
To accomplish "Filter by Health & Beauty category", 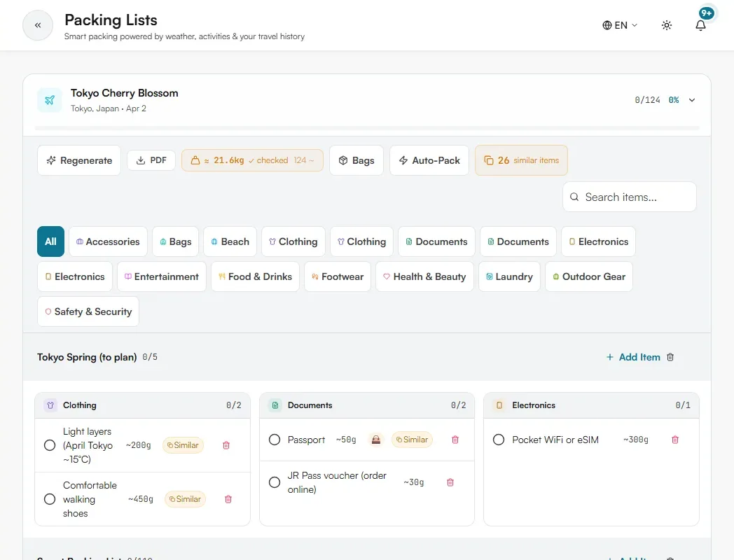I will tap(424, 276).
